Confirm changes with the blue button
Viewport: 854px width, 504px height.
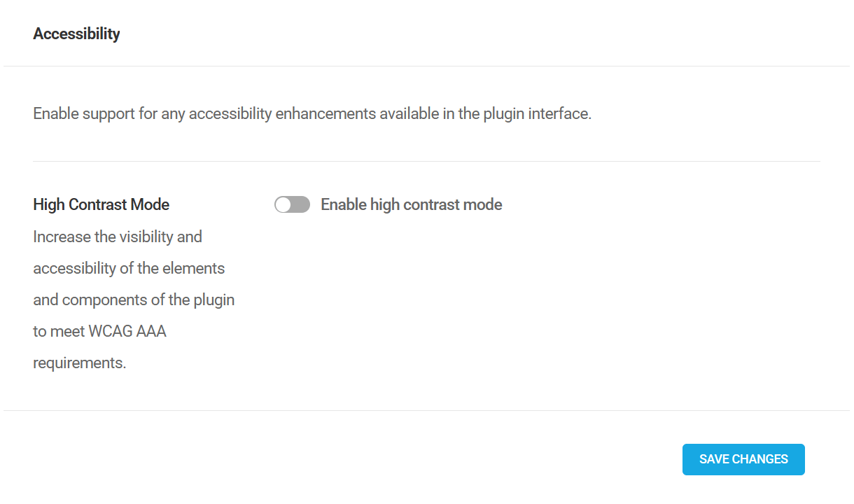[743, 459]
